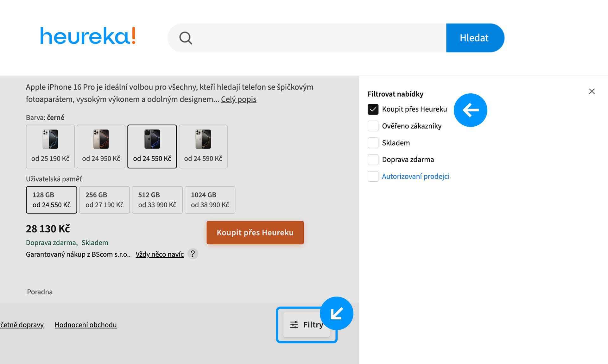
Task: Click the blue left-arrow circle icon
Action: coord(470,110)
